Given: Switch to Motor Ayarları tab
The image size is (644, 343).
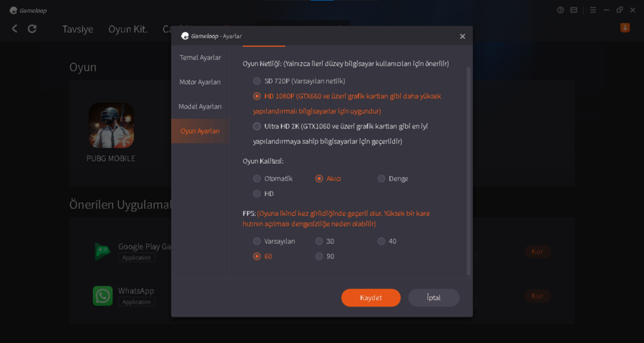Looking at the screenshot, I should pos(200,82).
